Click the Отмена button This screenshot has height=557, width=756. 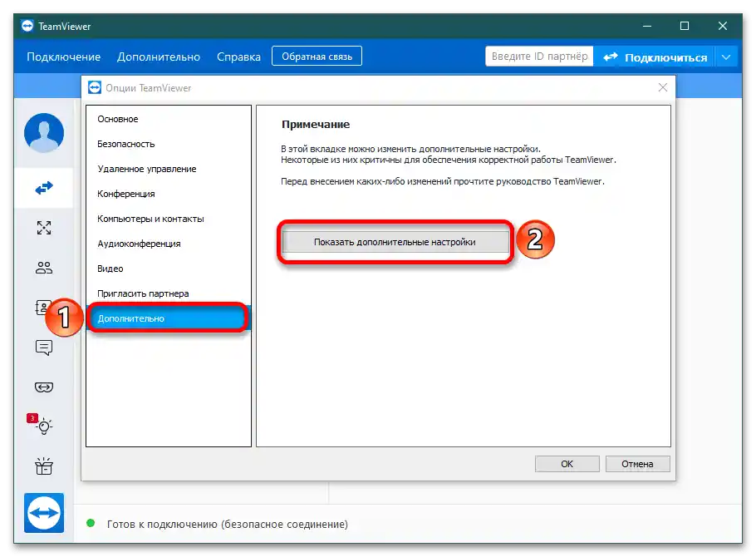[637, 464]
